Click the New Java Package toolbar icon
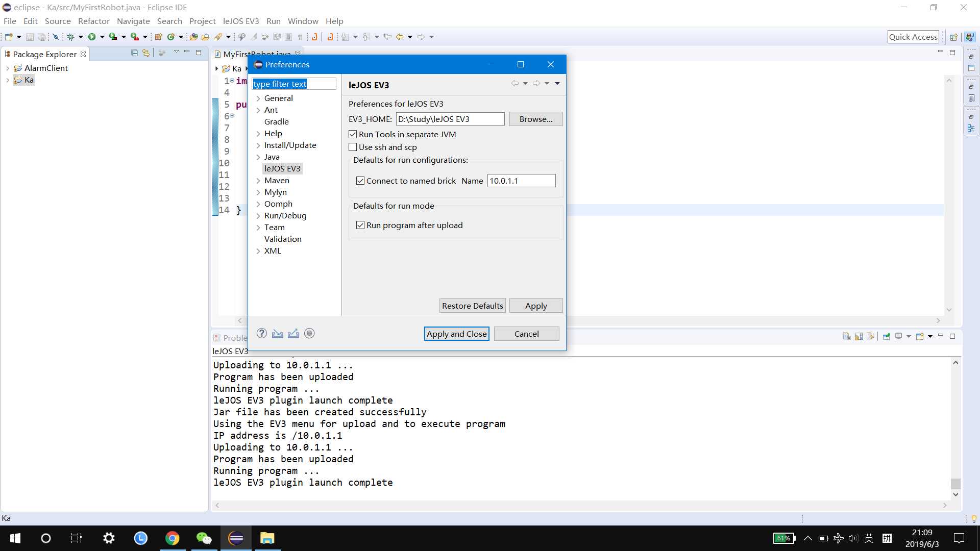The image size is (980, 551). click(158, 37)
